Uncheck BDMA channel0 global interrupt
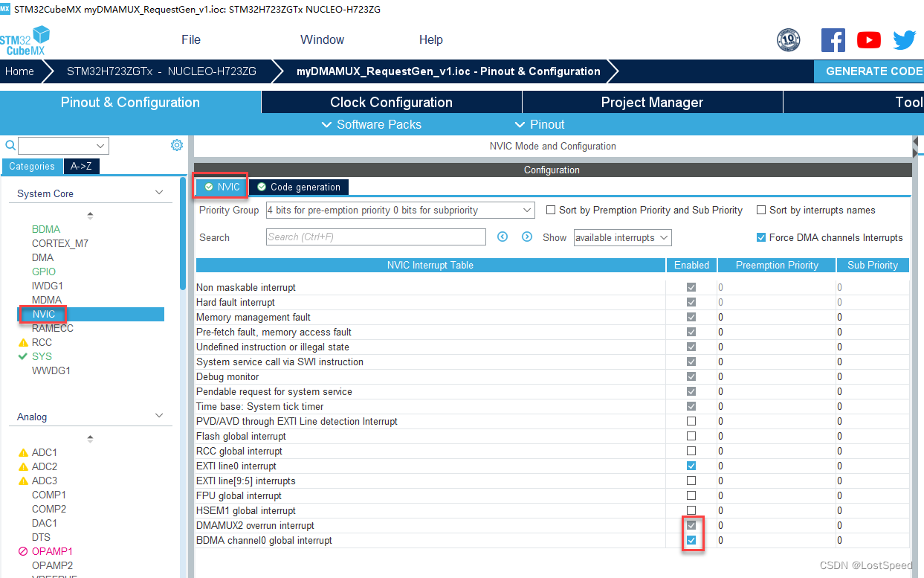This screenshot has height=578, width=924. coord(691,540)
